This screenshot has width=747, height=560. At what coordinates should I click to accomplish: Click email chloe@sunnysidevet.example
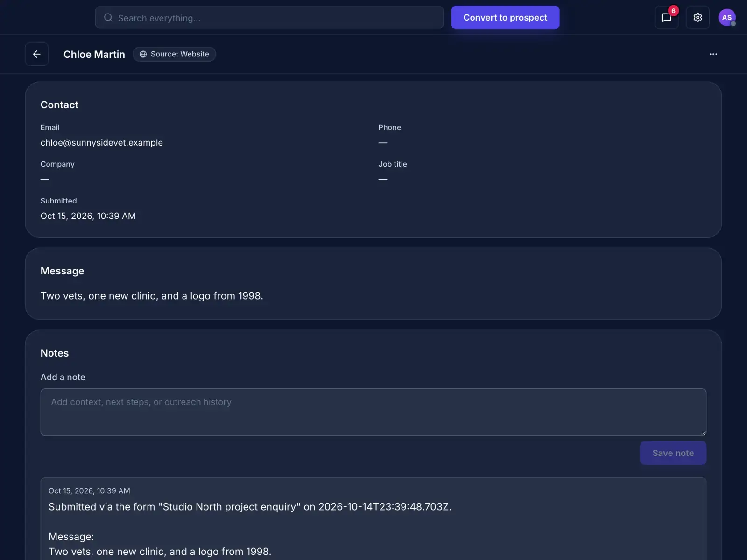pos(102,142)
